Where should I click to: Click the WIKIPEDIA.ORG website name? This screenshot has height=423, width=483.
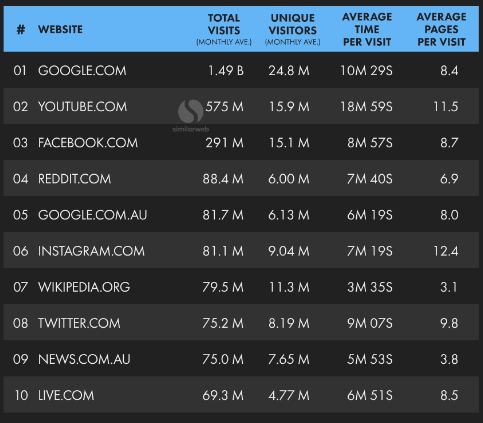(x=84, y=287)
